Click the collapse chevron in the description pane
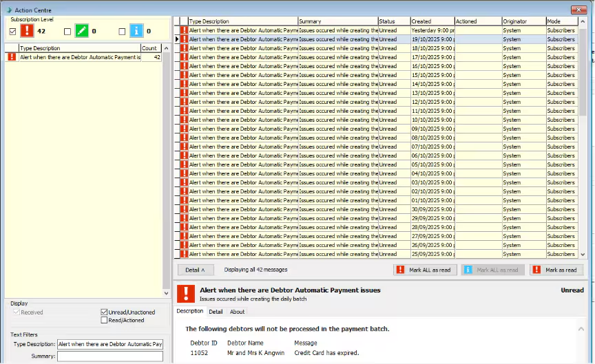 coord(581,329)
